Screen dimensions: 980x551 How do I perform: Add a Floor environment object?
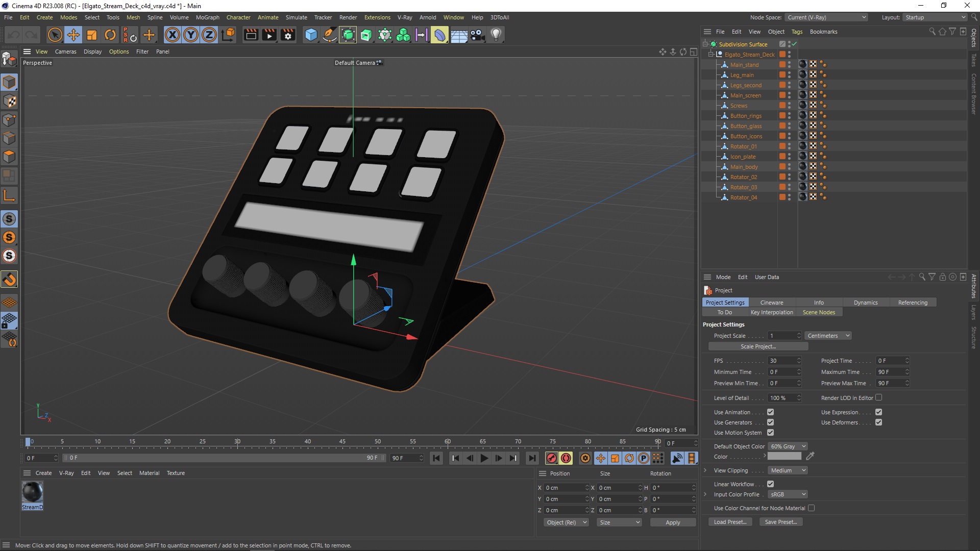pos(459,35)
